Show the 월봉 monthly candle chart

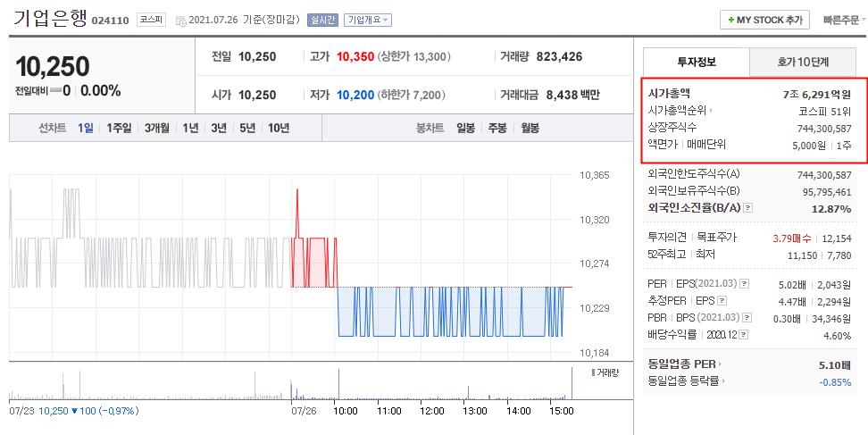(530, 128)
